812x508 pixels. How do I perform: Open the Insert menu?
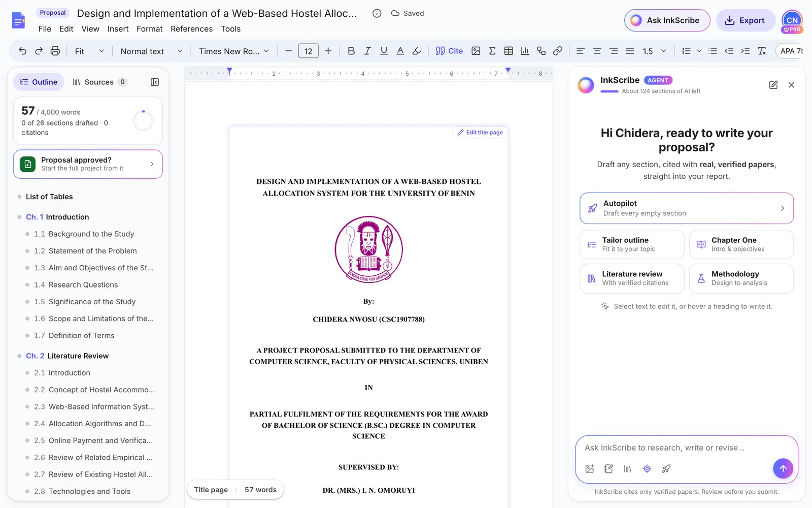point(118,29)
